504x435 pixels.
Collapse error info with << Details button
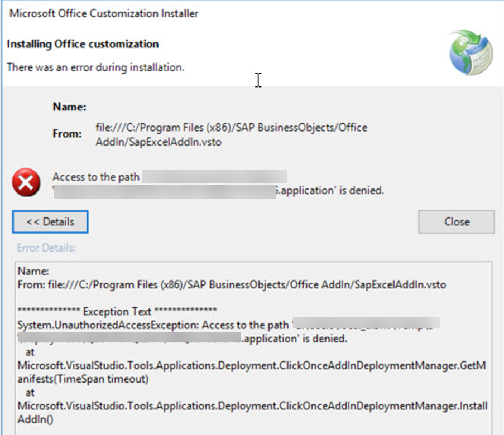pyautogui.click(x=50, y=221)
